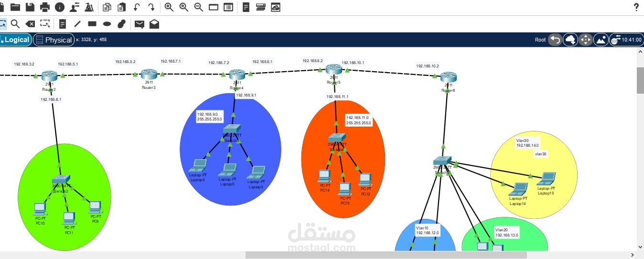Select the Place Note tool

(63, 23)
